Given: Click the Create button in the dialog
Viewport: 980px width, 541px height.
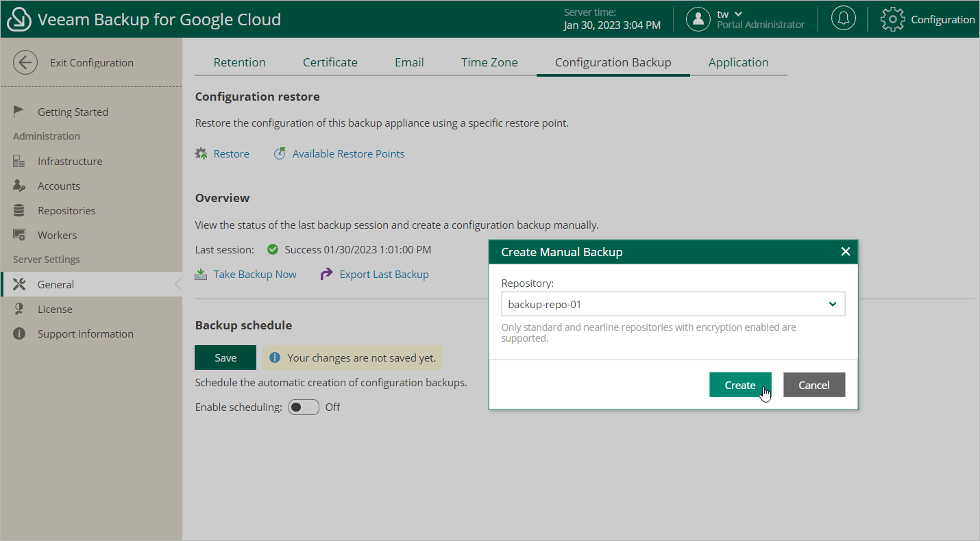Looking at the screenshot, I should click(x=740, y=385).
